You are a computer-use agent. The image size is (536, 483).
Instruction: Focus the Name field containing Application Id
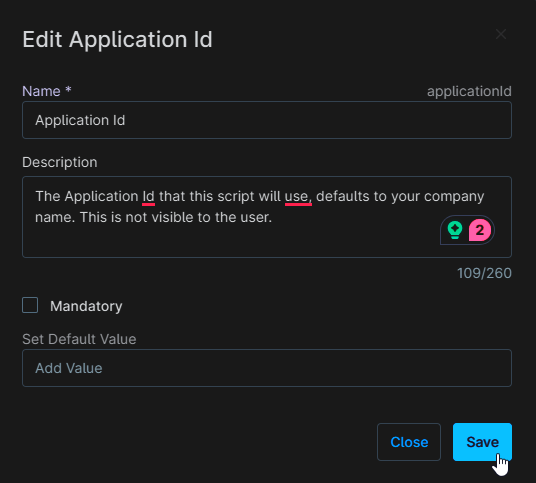pos(267,120)
